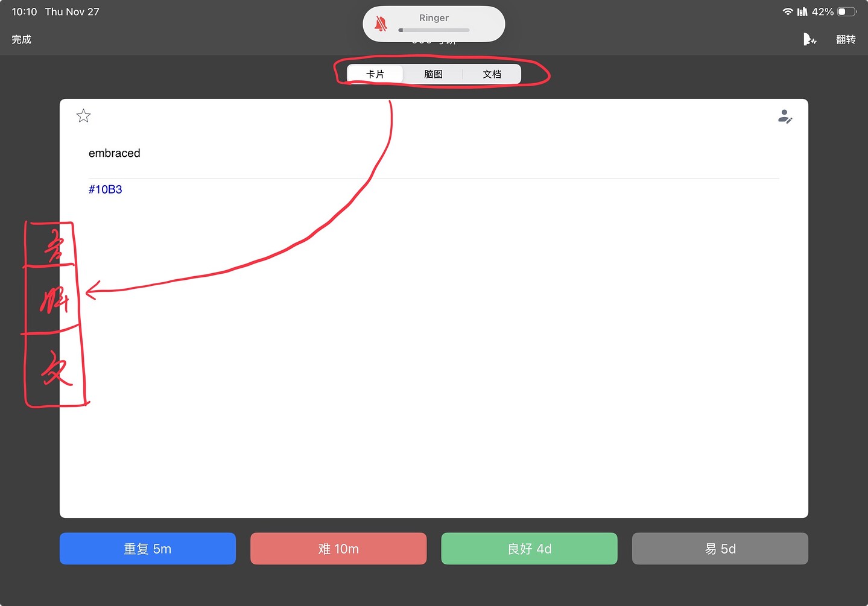Screen dimensions: 868x606
Task: Tap the 10:10 clock in status bar
Action: [x=24, y=11]
